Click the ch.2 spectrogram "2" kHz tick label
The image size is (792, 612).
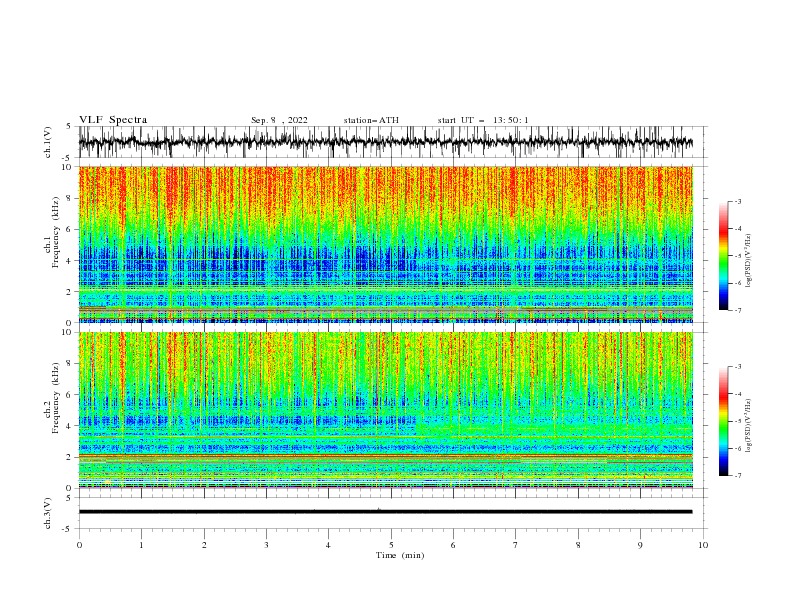pyautogui.click(x=70, y=457)
